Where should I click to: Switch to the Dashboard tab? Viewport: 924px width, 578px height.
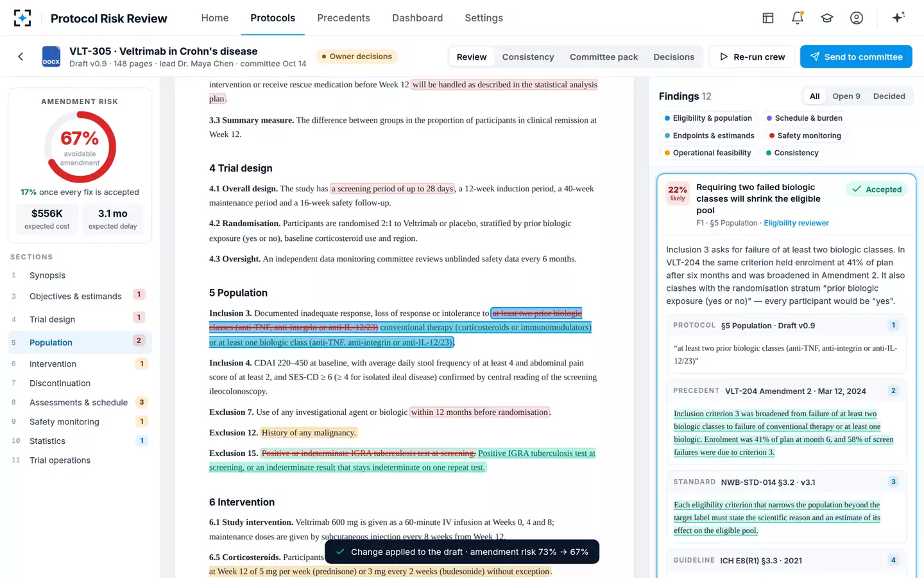tap(418, 18)
